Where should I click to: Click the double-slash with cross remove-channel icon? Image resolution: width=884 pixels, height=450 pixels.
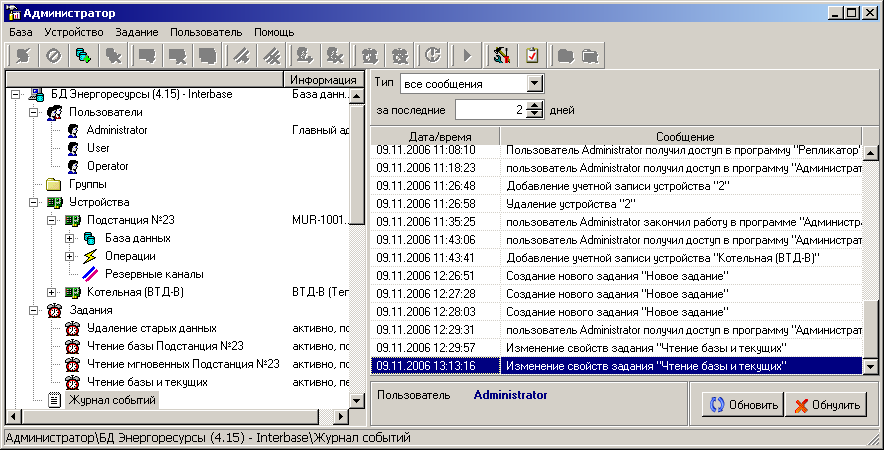[x=273, y=55]
